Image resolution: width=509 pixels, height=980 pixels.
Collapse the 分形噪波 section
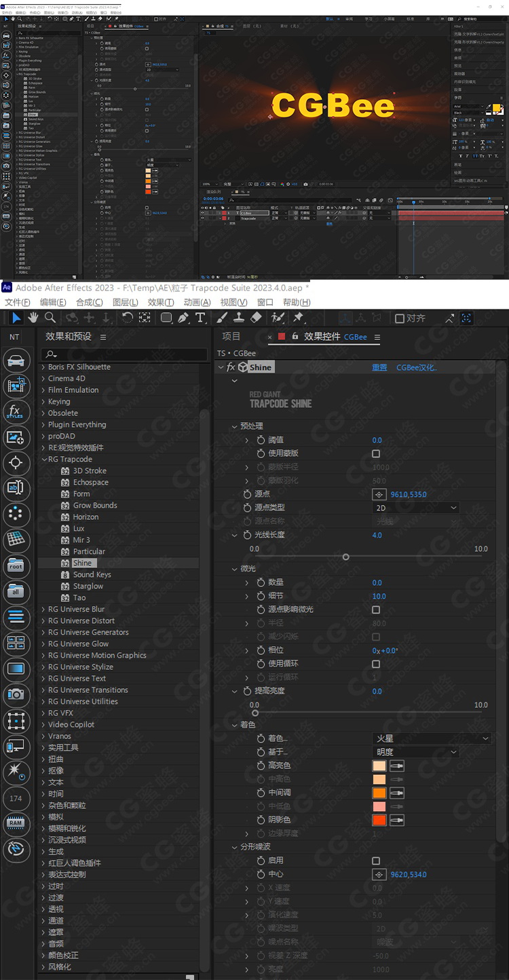tap(235, 847)
